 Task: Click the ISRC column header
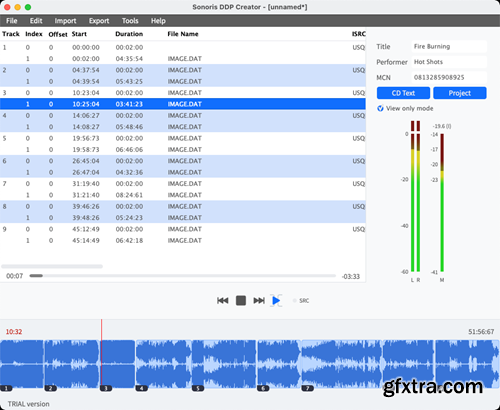359,34
